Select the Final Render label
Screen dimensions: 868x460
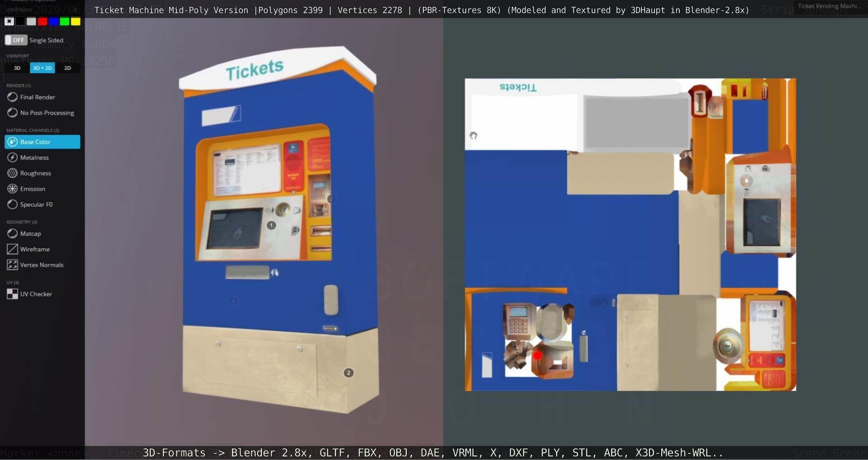(x=37, y=97)
